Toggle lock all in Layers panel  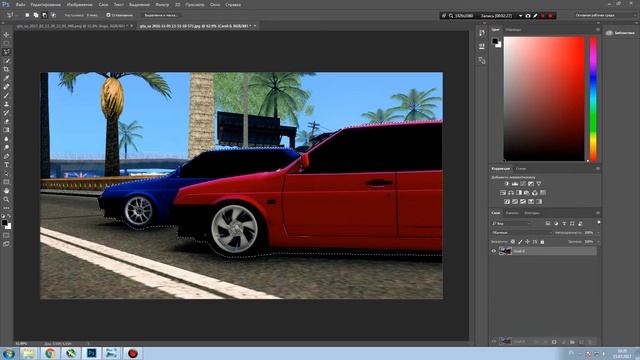coord(542,242)
